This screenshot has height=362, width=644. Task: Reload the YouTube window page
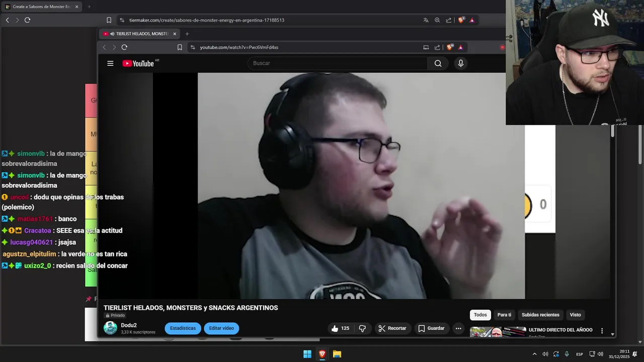coord(124,47)
